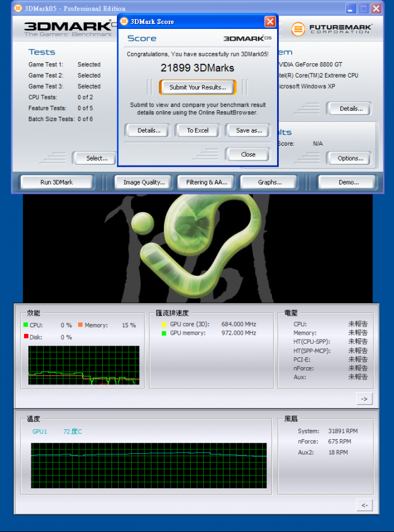Start the benchmark with Run 3DMark
This screenshot has width=394, height=532.
[57, 182]
